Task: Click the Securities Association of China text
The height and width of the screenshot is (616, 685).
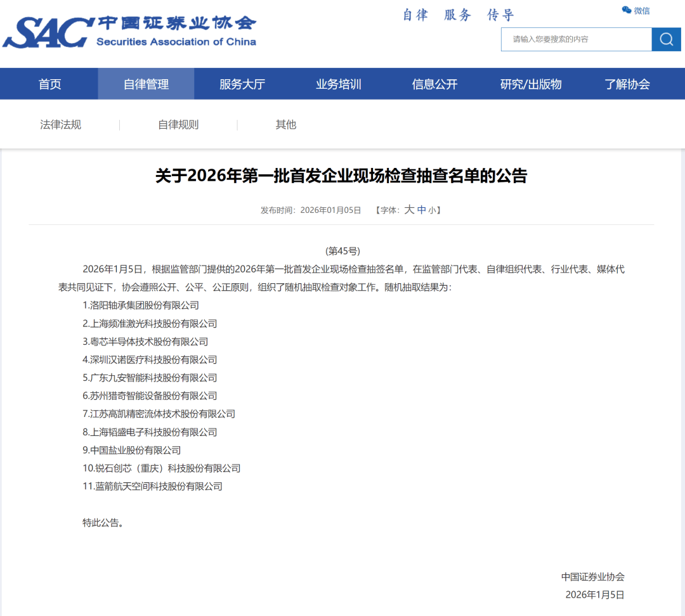Action: pos(176,42)
